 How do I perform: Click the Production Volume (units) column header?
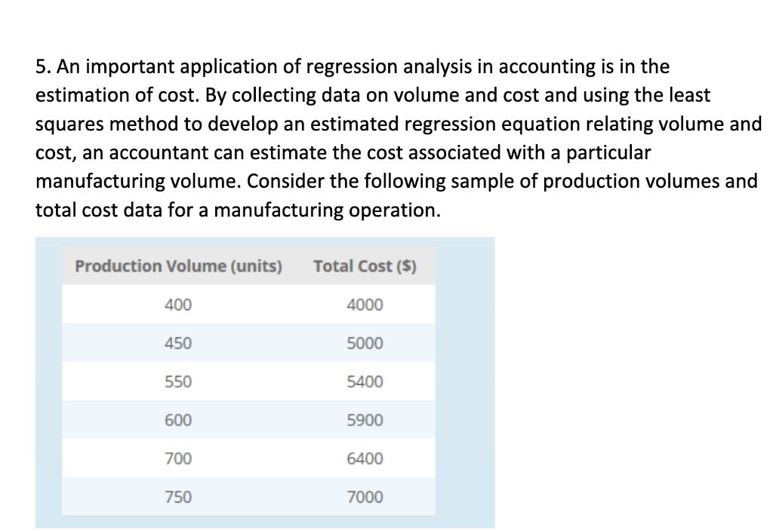(178, 266)
